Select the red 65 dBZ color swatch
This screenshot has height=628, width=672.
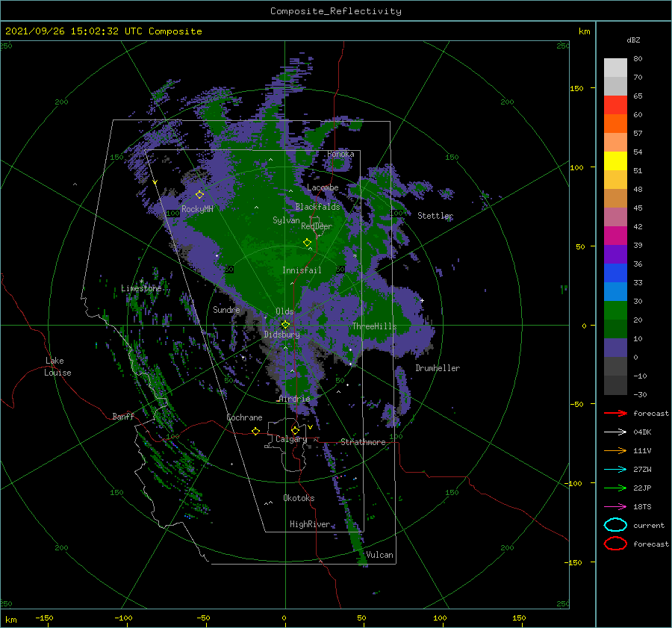click(x=615, y=105)
